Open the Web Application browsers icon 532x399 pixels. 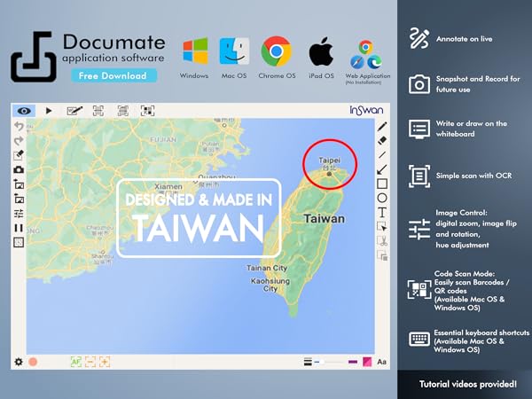(366, 54)
